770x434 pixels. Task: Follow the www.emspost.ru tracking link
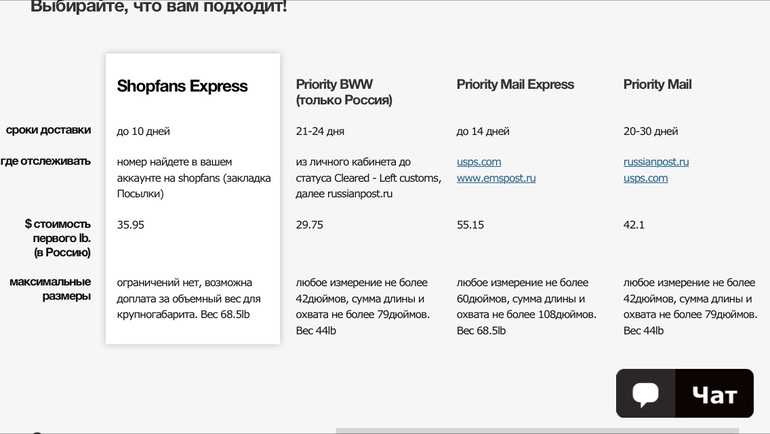tap(496, 178)
